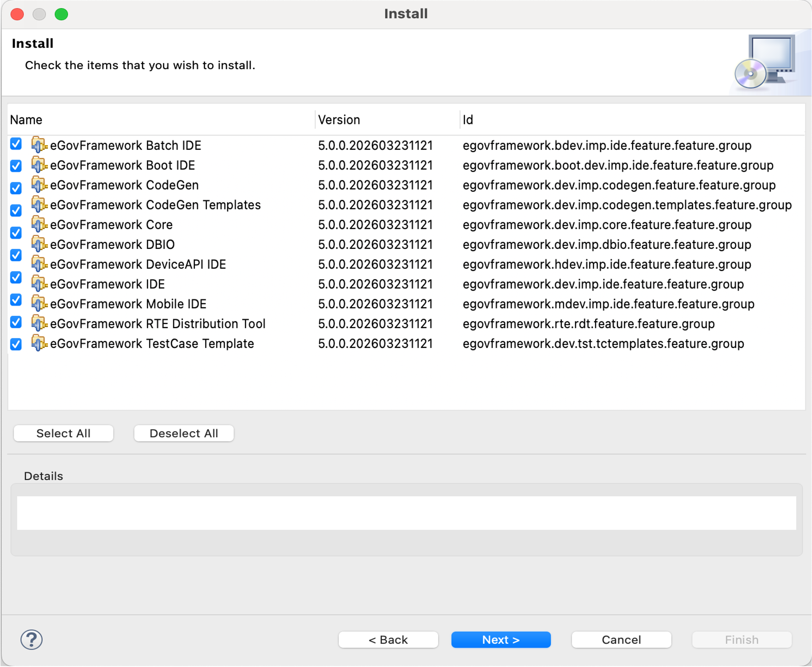Click the eGovFramework CodeGen feature icon
Image resolution: width=812 pixels, height=667 pixels.
point(39,185)
